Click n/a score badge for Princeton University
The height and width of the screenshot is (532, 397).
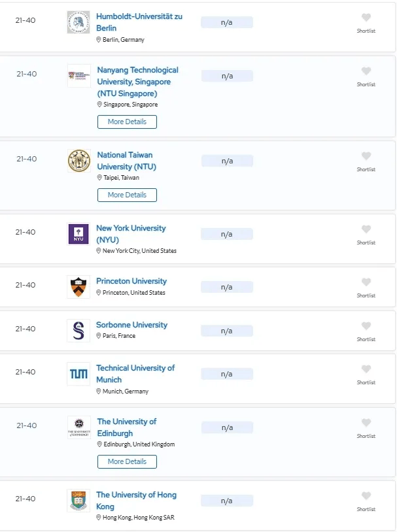coord(227,287)
